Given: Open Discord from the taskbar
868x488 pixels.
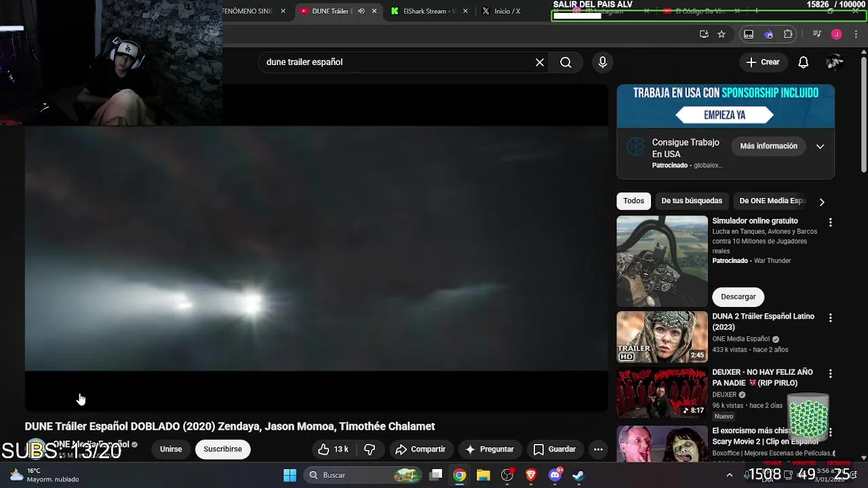Looking at the screenshot, I should pyautogui.click(x=555, y=475).
